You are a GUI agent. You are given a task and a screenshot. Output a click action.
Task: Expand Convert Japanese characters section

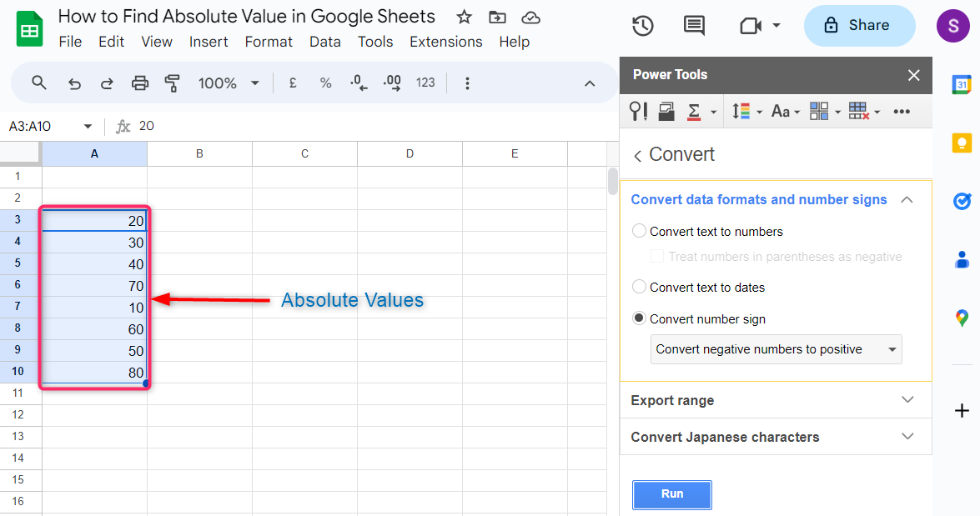pos(776,437)
